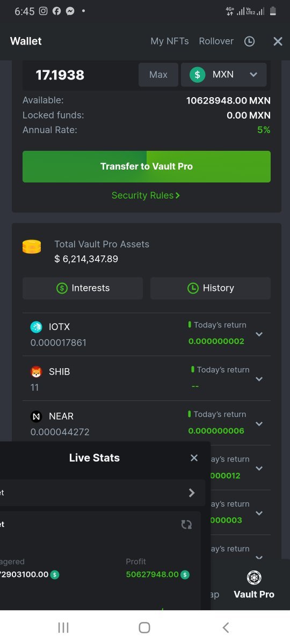Expand the IOTX row details

point(259,334)
